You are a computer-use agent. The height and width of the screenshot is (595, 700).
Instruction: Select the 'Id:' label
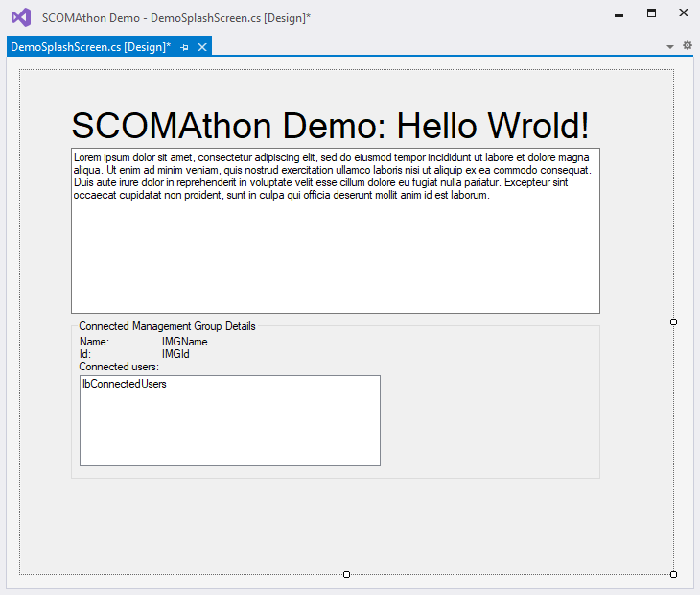click(85, 354)
